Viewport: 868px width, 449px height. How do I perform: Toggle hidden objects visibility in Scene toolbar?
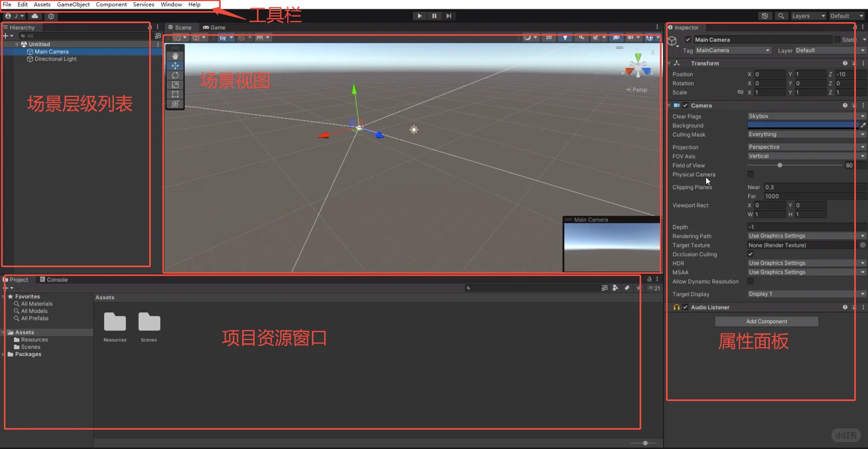pos(616,37)
